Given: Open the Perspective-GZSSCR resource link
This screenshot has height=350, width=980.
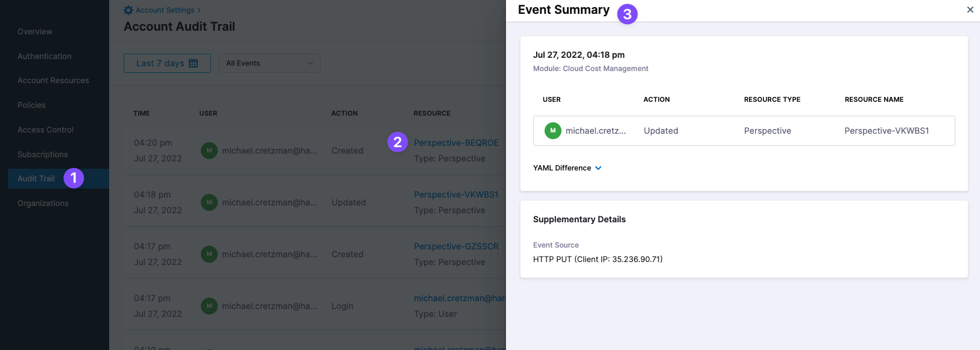Looking at the screenshot, I should point(456,246).
